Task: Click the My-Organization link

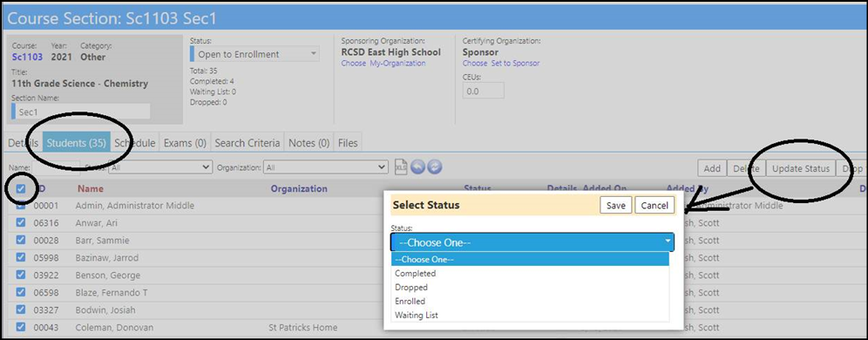Action: 397,63
